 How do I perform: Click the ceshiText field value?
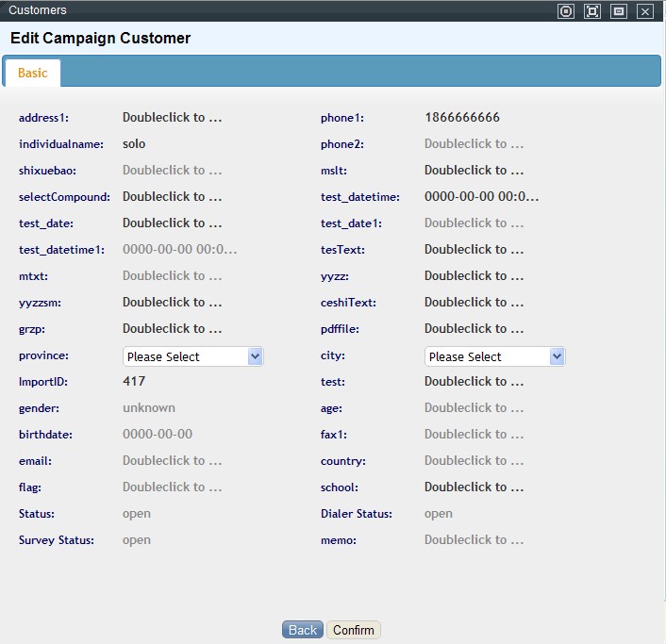474,303
